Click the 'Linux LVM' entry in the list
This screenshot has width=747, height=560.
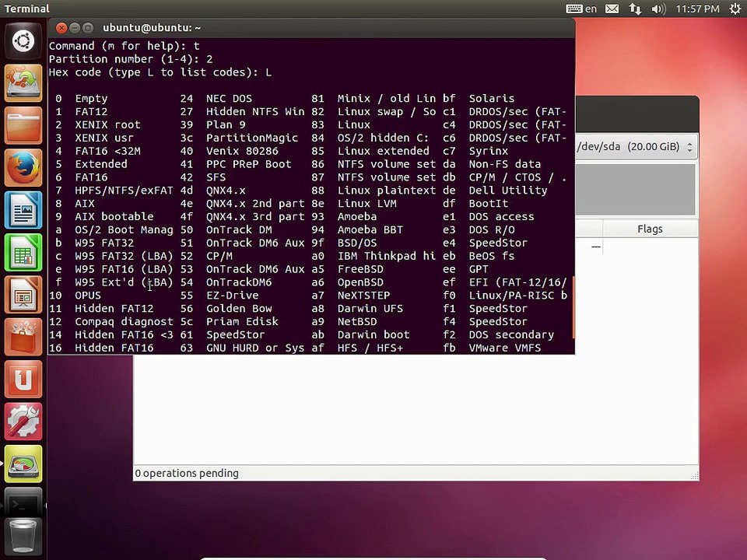click(x=366, y=203)
